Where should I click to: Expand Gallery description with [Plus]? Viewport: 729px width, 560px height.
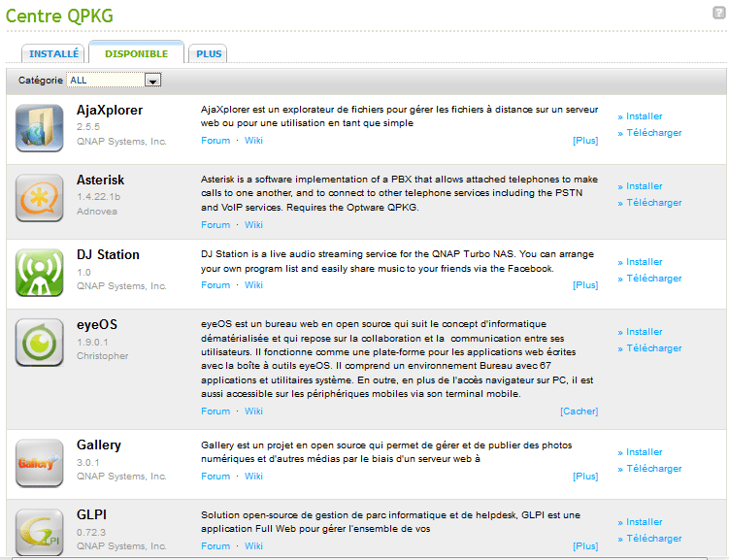pos(585,477)
